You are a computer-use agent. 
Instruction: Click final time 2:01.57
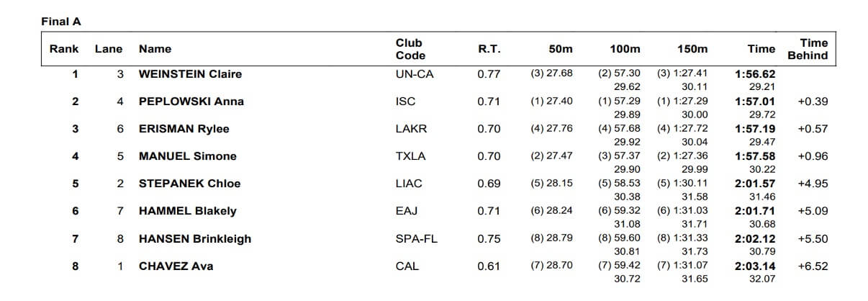tap(754, 184)
